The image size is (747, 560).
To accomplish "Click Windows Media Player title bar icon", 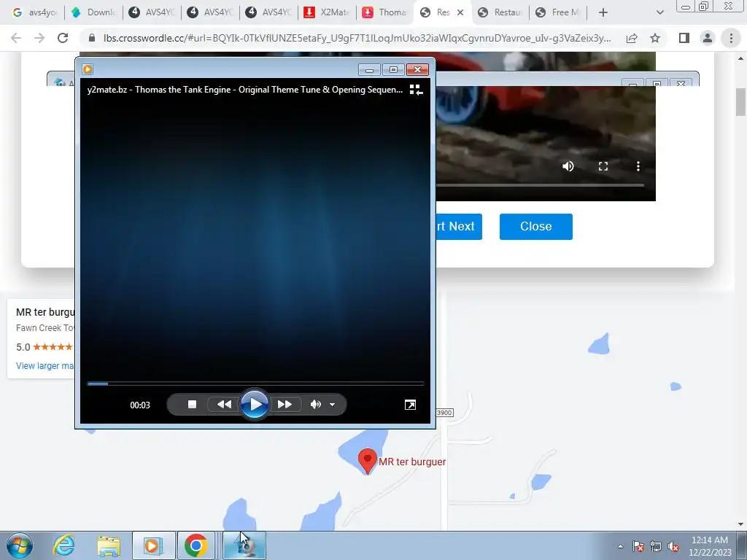I will pyautogui.click(x=88, y=69).
